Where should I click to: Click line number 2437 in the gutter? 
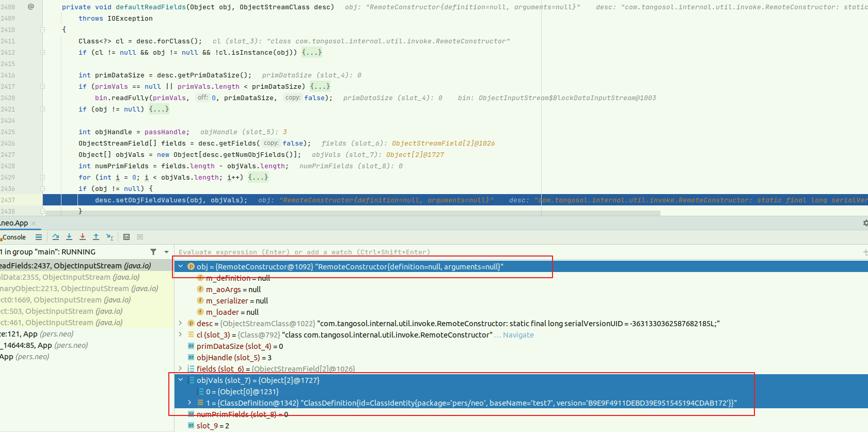point(8,200)
